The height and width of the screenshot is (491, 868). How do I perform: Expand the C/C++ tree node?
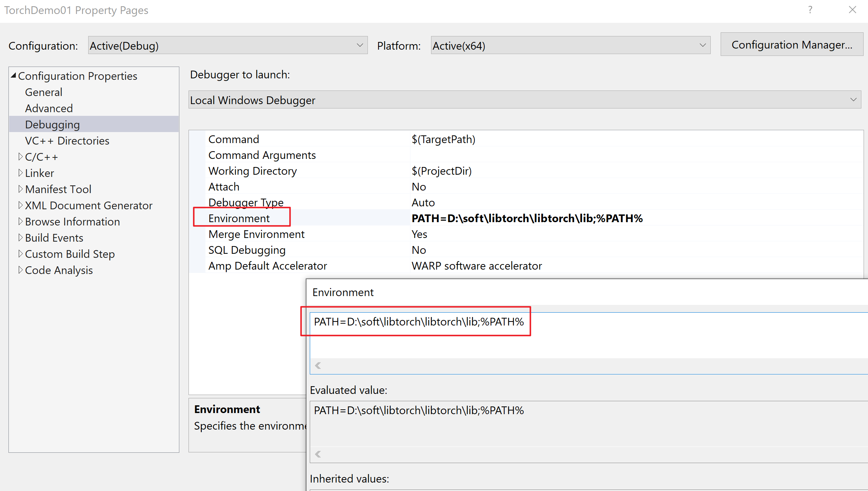(x=21, y=156)
